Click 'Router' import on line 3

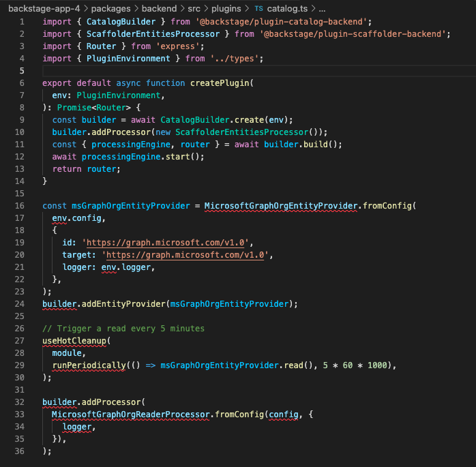[101, 46]
